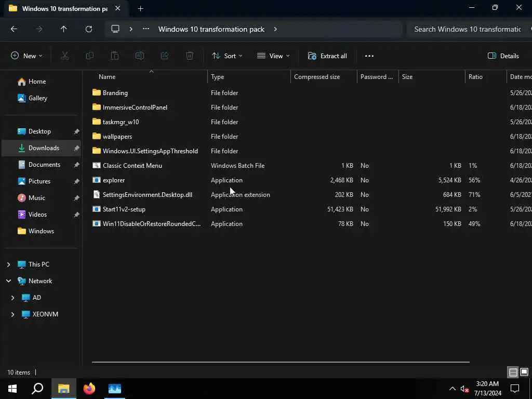Close the Windows 10 transformation pack tab
This screenshot has width=532, height=399.
pyautogui.click(x=118, y=8)
